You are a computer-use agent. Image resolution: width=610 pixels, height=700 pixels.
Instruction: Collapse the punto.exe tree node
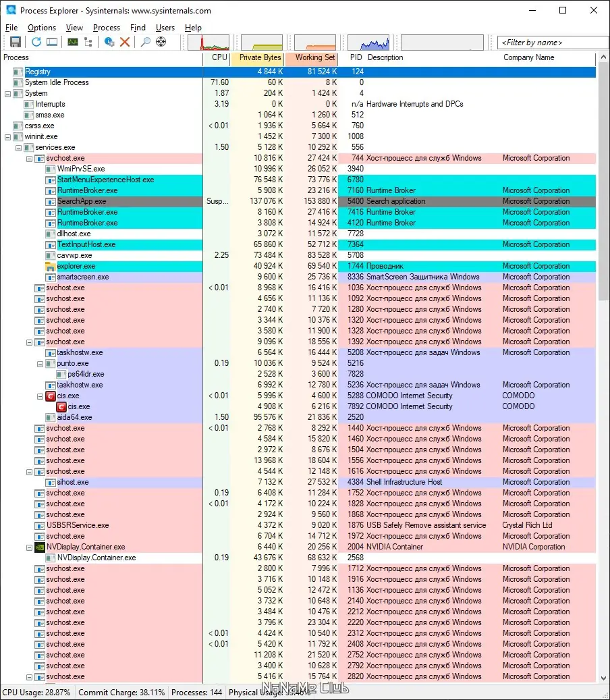(x=40, y=364)
